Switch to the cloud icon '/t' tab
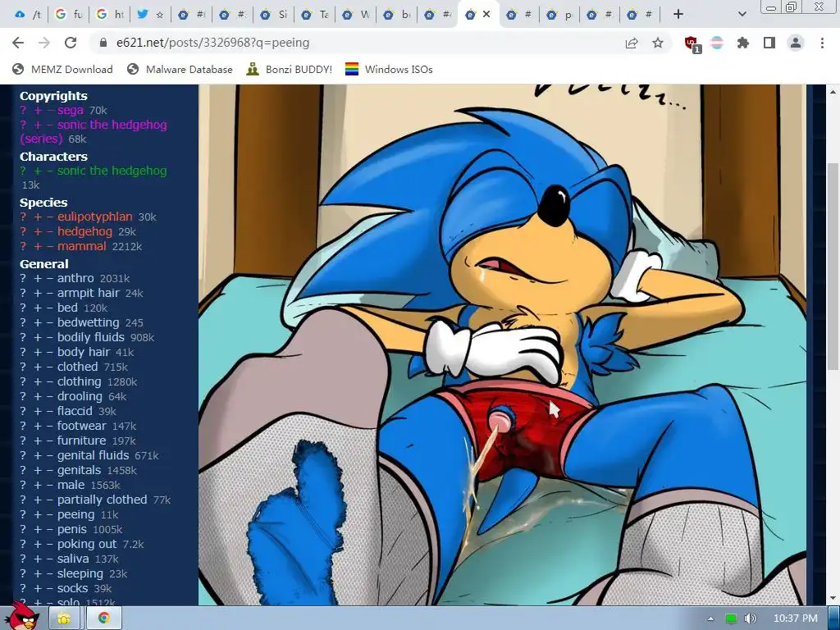This screenshot has height=630, width=840. pyautogui.click(x=27, y=15)
